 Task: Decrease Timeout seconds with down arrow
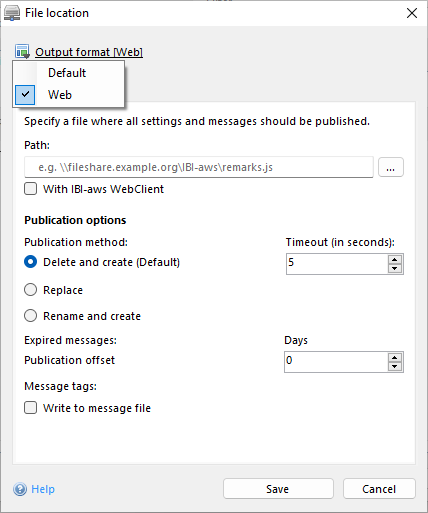coord(395,268)
